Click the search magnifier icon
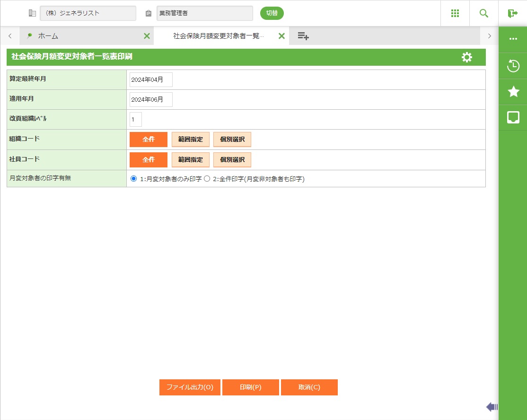This screenshot has width=527, height=420. tap(483, 13)
